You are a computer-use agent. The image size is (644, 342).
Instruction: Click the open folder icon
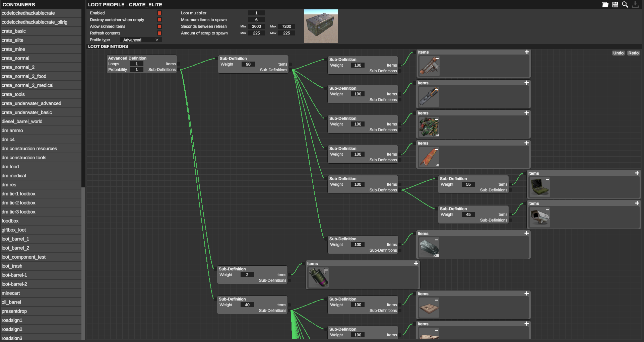[x=605, y=5]
